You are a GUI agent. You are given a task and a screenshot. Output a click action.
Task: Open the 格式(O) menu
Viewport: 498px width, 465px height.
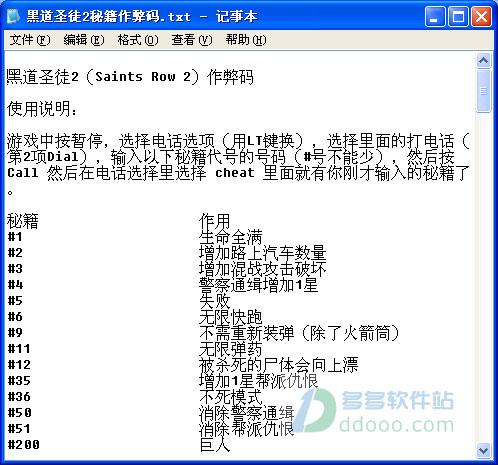138,40
